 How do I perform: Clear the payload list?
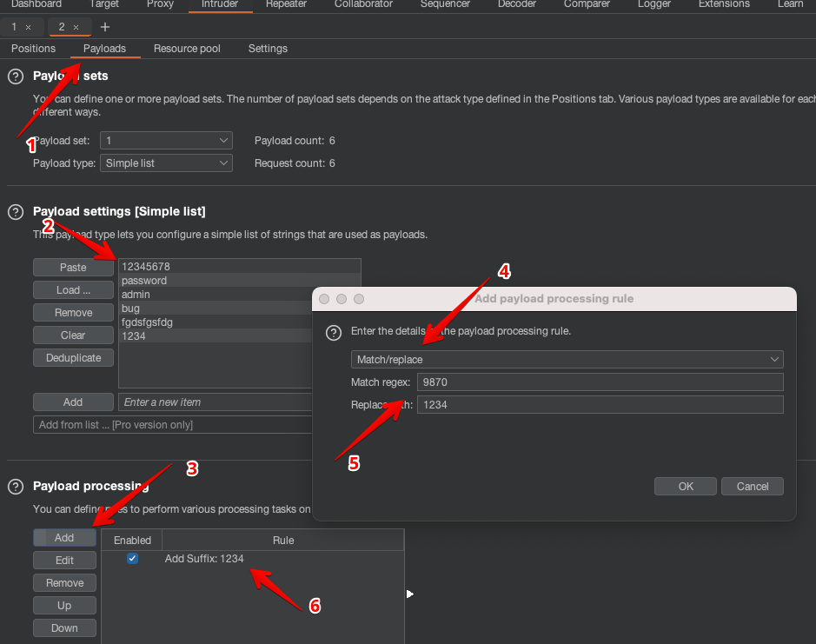73,335
